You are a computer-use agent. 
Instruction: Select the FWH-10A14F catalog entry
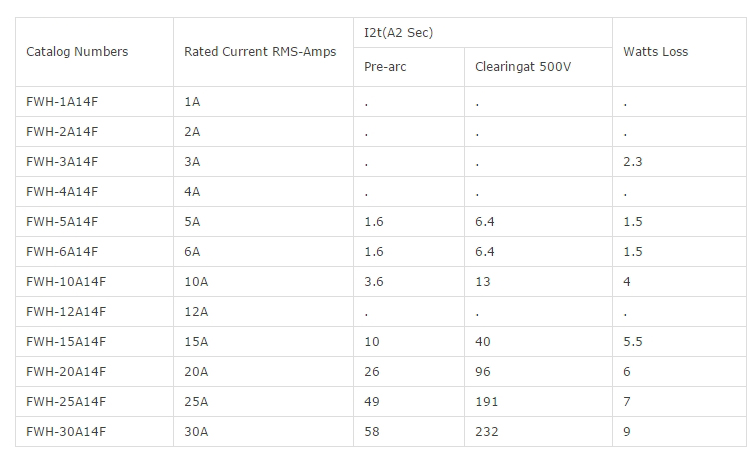(x=65, y=281)
